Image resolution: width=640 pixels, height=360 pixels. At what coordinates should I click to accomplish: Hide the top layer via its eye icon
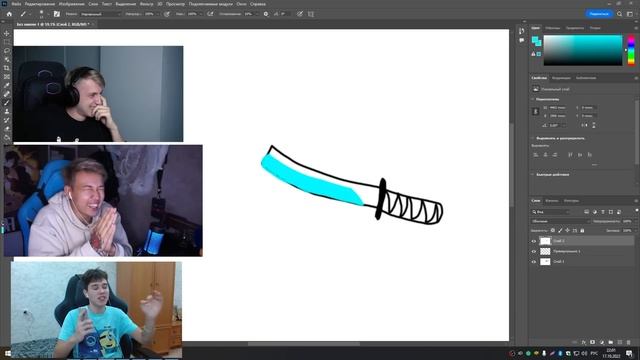[x=534, y=241]
